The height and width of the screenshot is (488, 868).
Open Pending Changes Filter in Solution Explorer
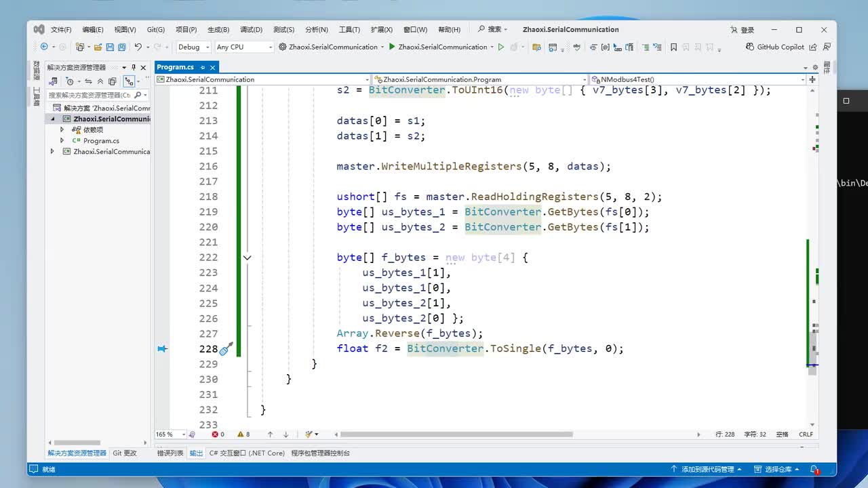69,81
